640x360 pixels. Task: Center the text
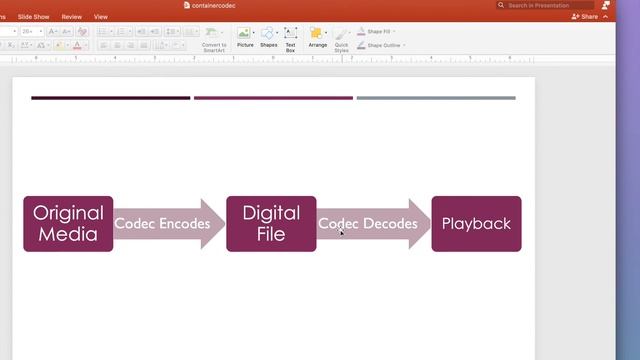click(x=117, y=45)
